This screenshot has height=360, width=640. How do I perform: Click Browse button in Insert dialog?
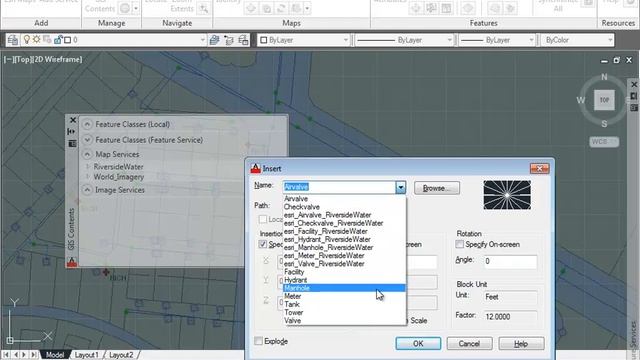point(437,188)
